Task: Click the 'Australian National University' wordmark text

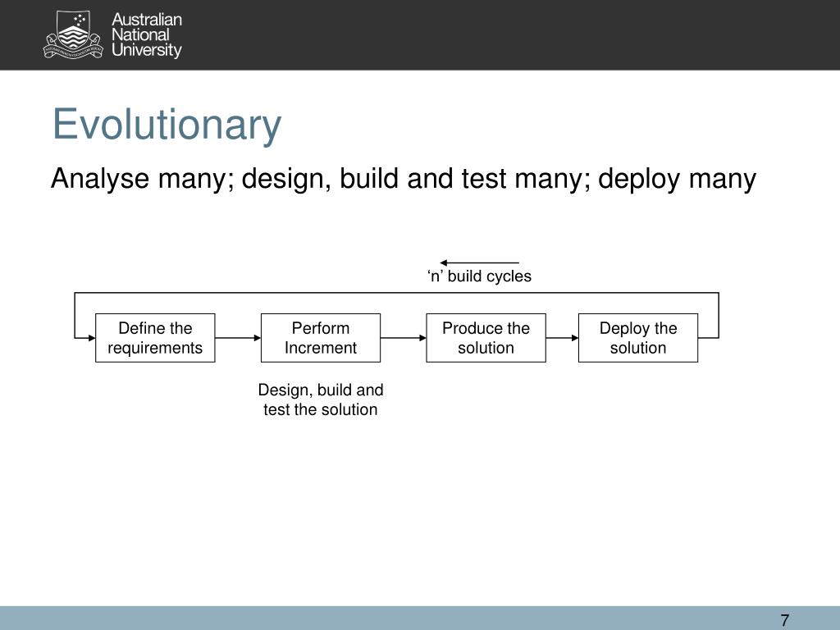Action: (x=146, y=34)
